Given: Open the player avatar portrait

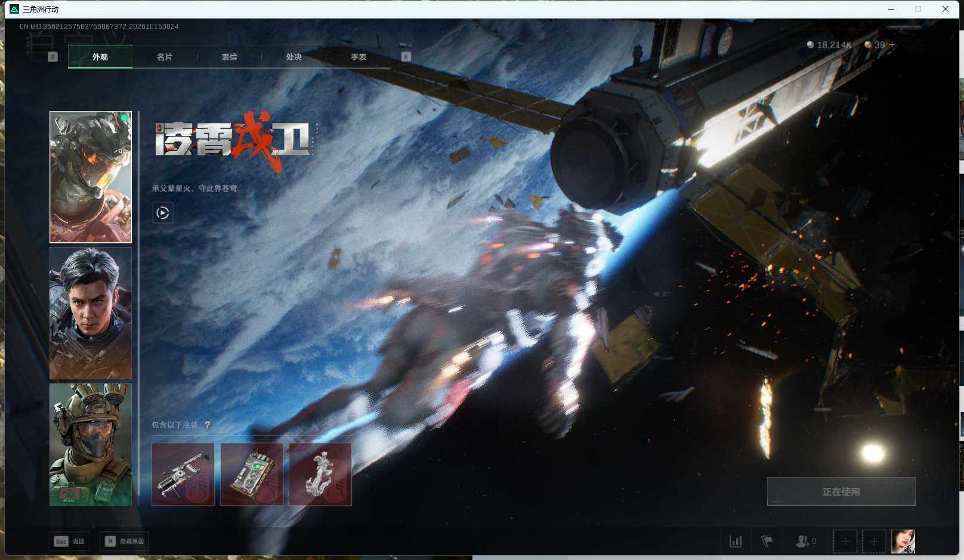Looking at the screenshot, I should [903, 542].
